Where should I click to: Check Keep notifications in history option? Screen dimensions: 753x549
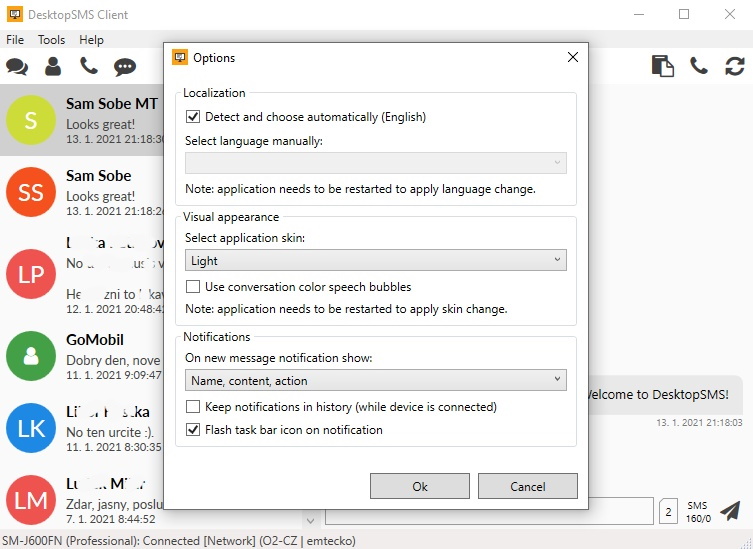coord(193,407)
